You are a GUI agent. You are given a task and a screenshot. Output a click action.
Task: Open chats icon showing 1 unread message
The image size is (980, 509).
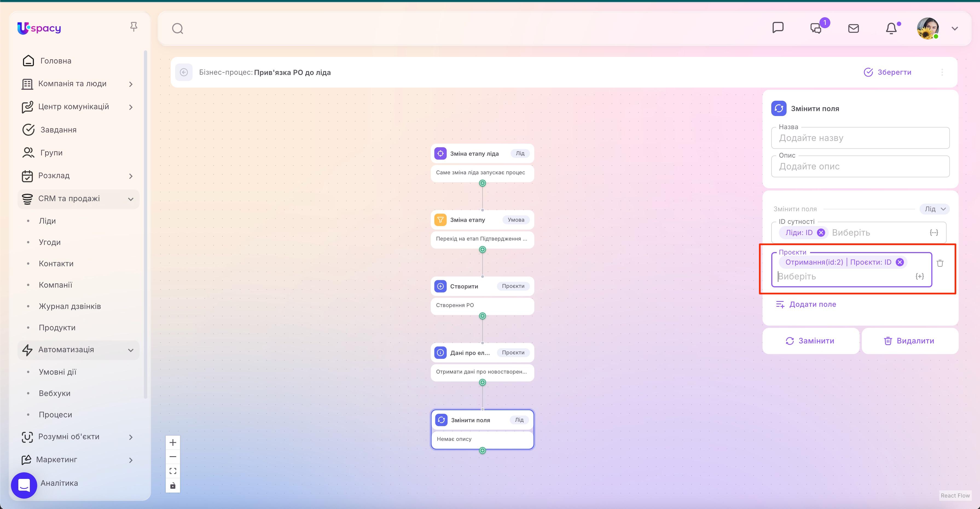816,28
